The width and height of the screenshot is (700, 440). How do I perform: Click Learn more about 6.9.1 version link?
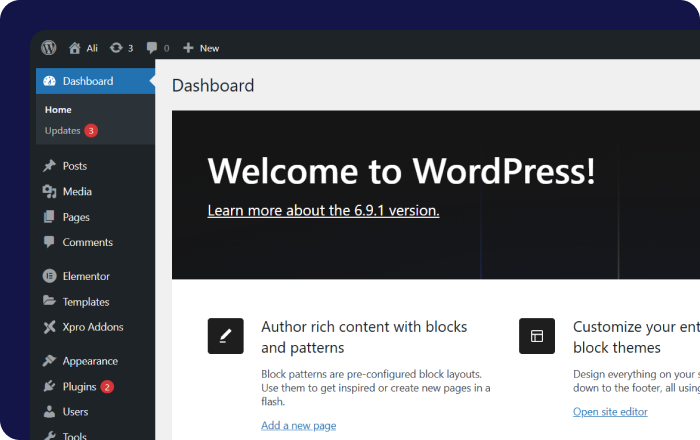pos(323,211)
